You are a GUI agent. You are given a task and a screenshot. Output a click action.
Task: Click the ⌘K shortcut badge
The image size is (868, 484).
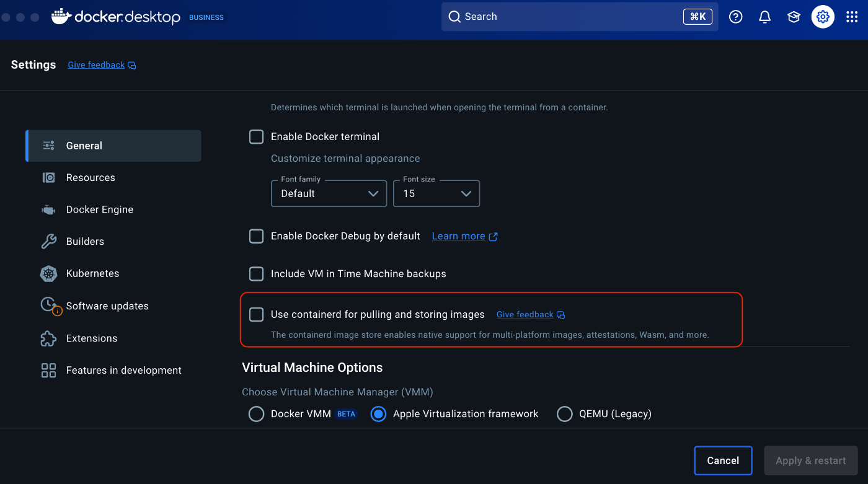697,17
